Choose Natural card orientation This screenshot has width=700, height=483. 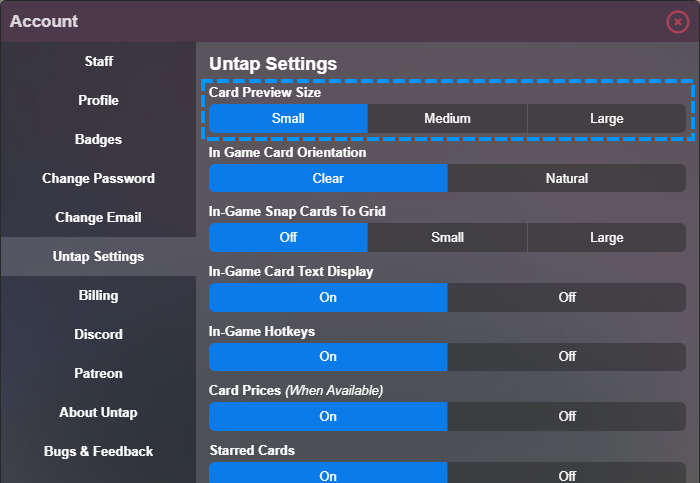pyautogui.click(x=567, y=178)
